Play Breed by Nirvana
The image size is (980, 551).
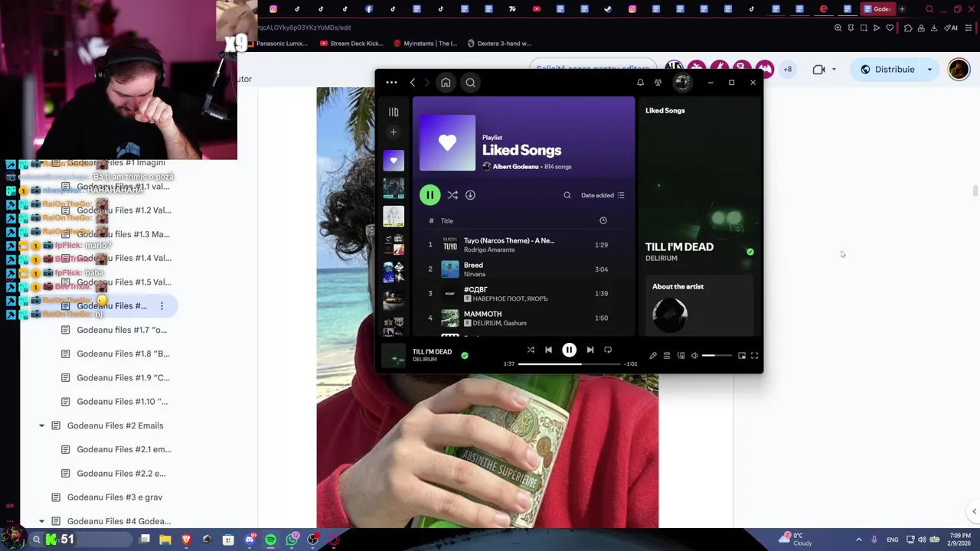click(524, 269)
